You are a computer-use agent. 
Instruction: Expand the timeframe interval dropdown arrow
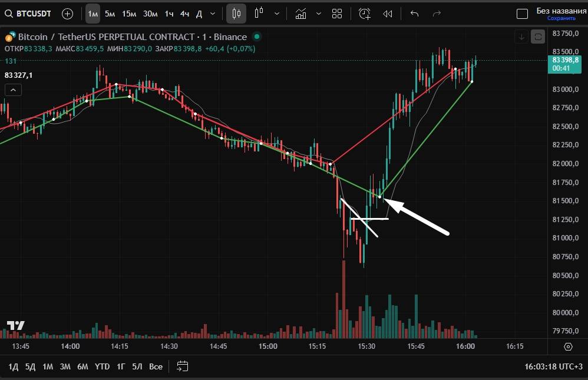click(x=213, y=13)
